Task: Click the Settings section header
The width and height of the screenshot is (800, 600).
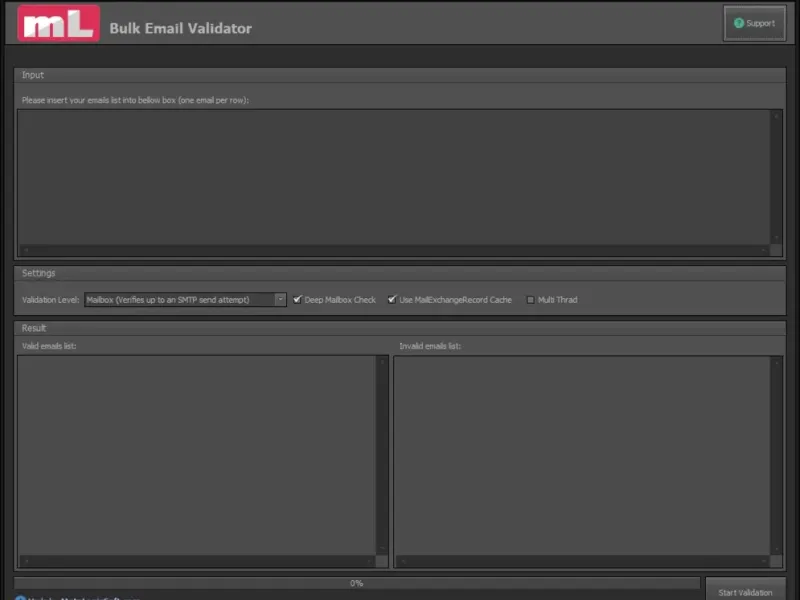Action: tap(400, 273)
